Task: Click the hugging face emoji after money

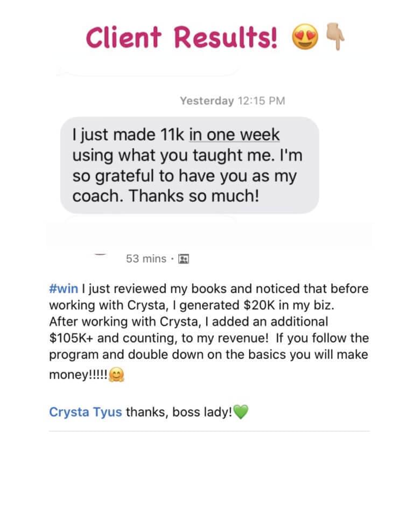Action: coord(117,375)
